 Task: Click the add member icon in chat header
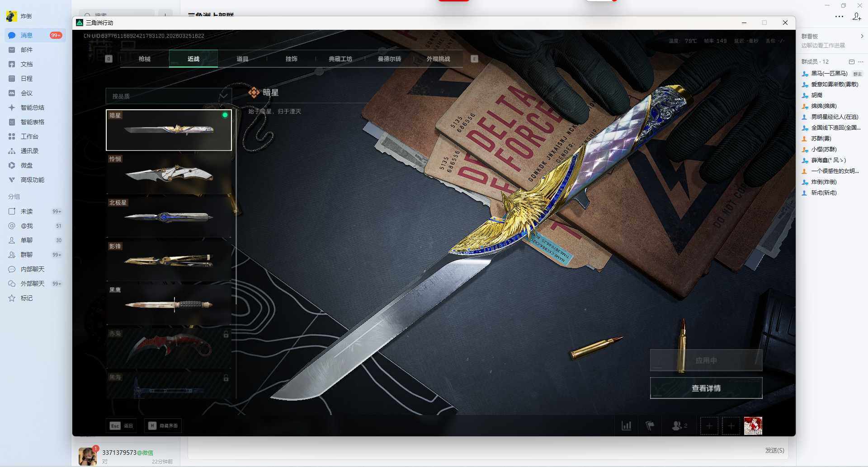pyautogui.click(x=857, y=16)
